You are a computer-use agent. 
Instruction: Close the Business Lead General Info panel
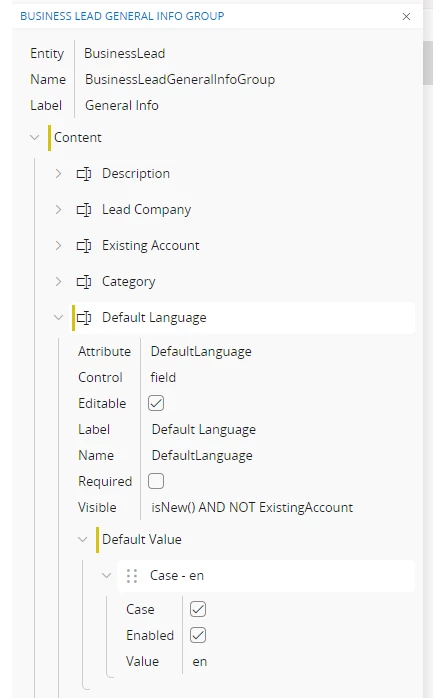[406, 16]
